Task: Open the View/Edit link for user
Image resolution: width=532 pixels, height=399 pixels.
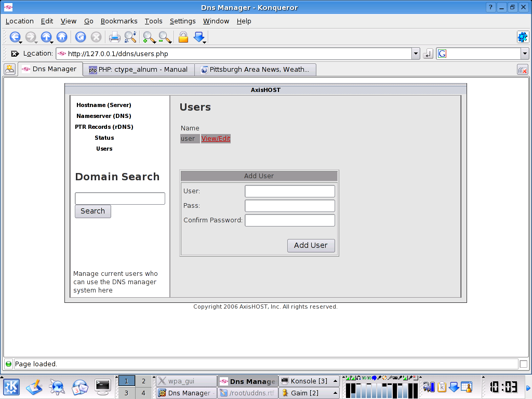Action: tap(216, 139)
